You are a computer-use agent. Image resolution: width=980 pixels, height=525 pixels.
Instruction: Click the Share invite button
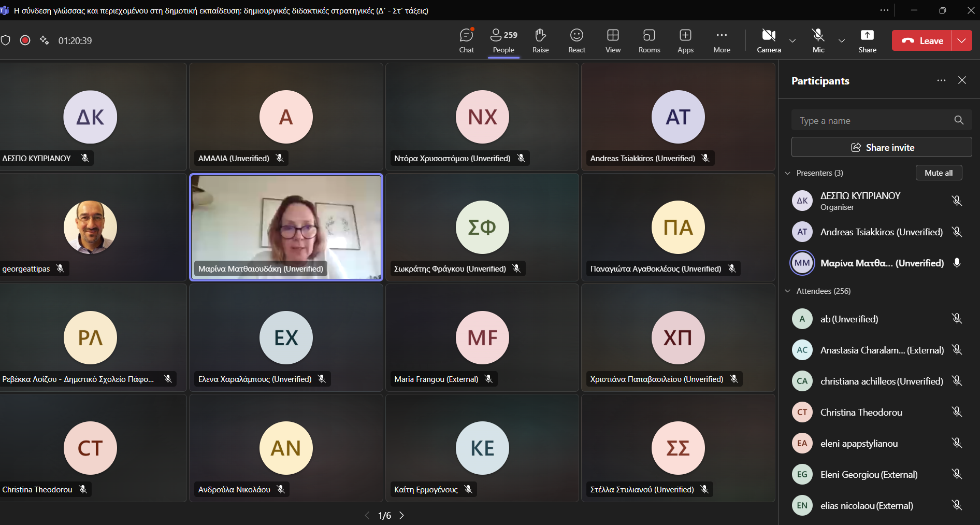tap(882, 147)
